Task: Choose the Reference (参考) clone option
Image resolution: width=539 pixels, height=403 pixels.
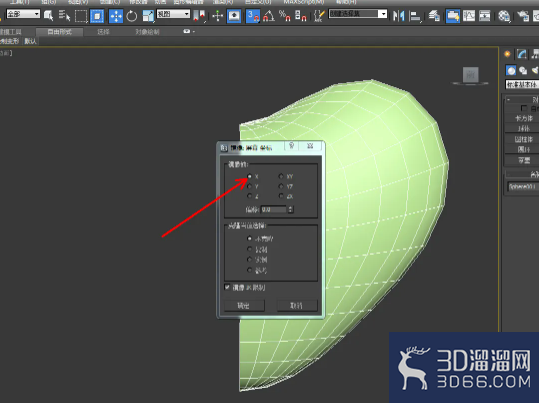Action: click(250, 270)
